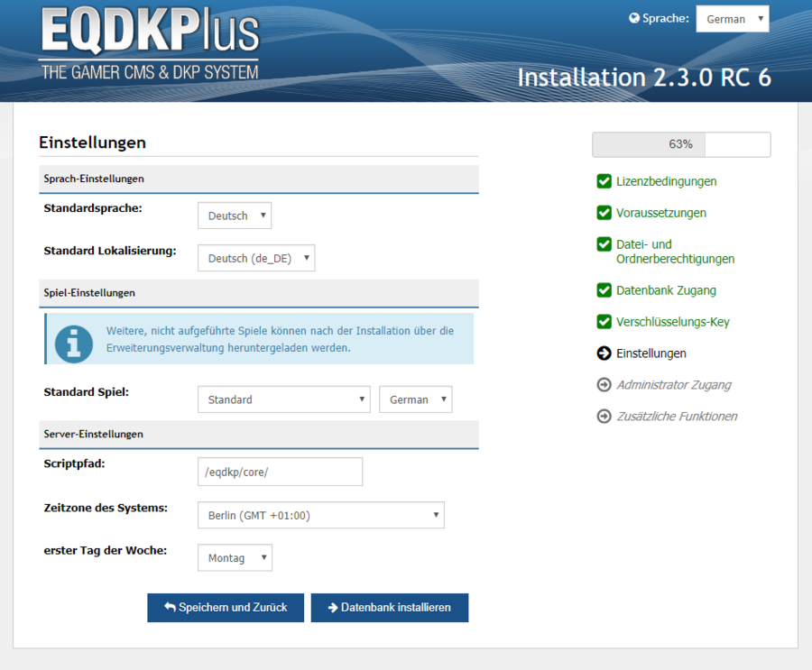Click the 63% progress bar
This screenshot has width=812, height=670.
[680, 144]
